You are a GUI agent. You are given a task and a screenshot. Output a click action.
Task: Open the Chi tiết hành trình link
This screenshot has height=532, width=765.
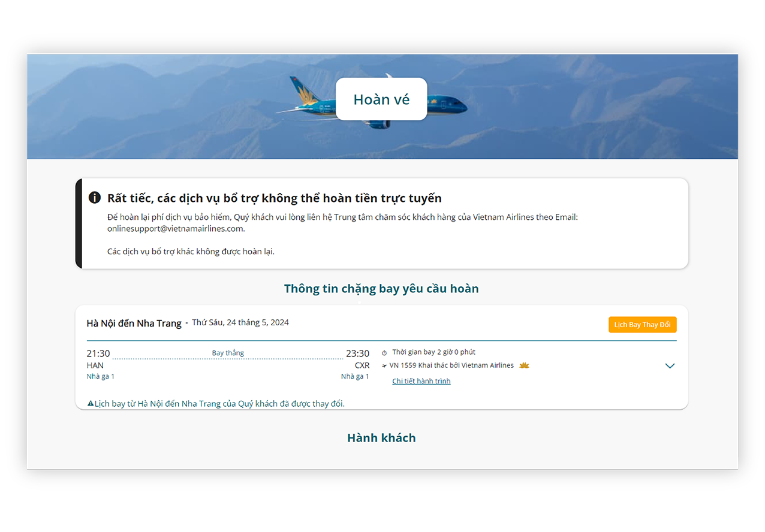[x=421, y=381]
